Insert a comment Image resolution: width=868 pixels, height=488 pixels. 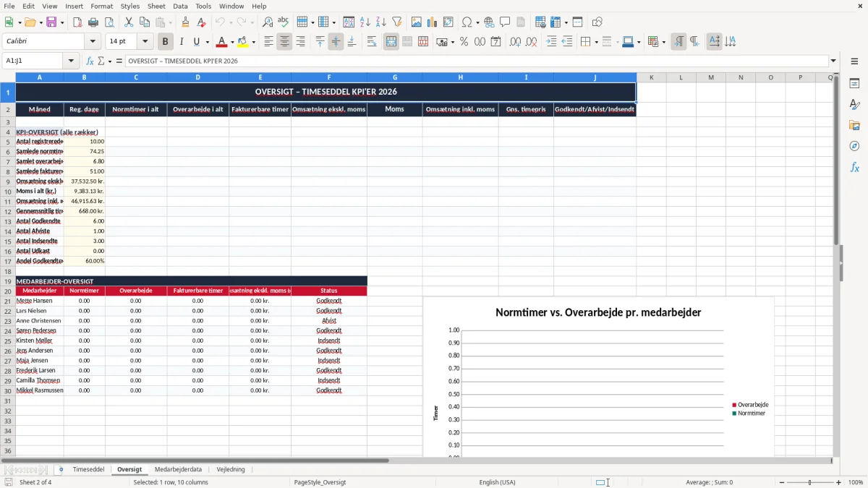point(505,22)
